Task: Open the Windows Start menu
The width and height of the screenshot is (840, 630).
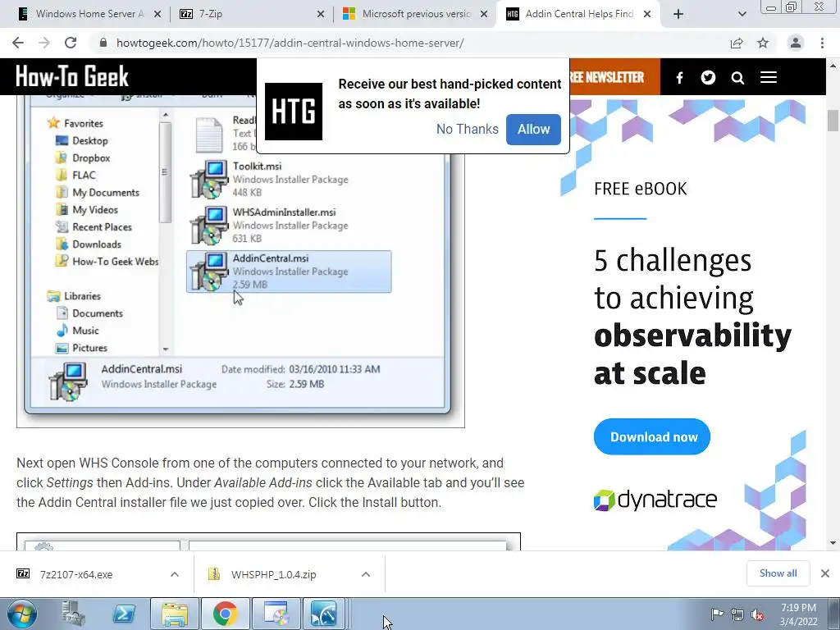Action: tap(21, 614)
